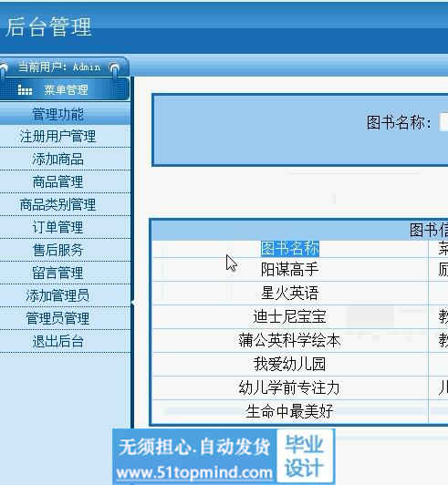Click the sidebar collapse arrow handle

(x=132, y=302)
